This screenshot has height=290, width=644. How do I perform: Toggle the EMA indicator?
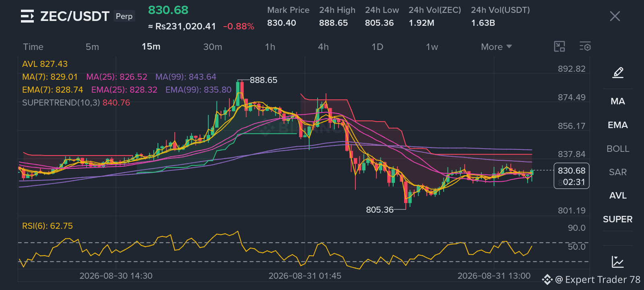click(618, 125)
